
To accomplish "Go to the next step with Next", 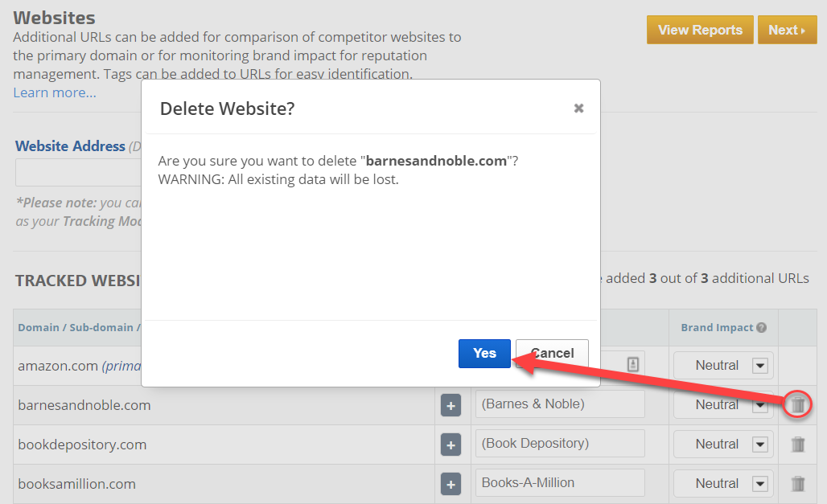I will pos(787,30).
